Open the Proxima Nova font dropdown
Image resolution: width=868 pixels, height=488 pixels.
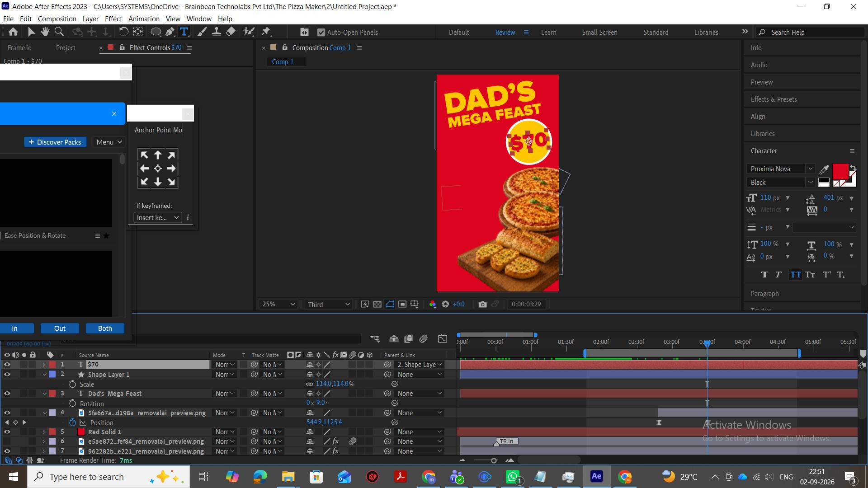pos(781,169)
